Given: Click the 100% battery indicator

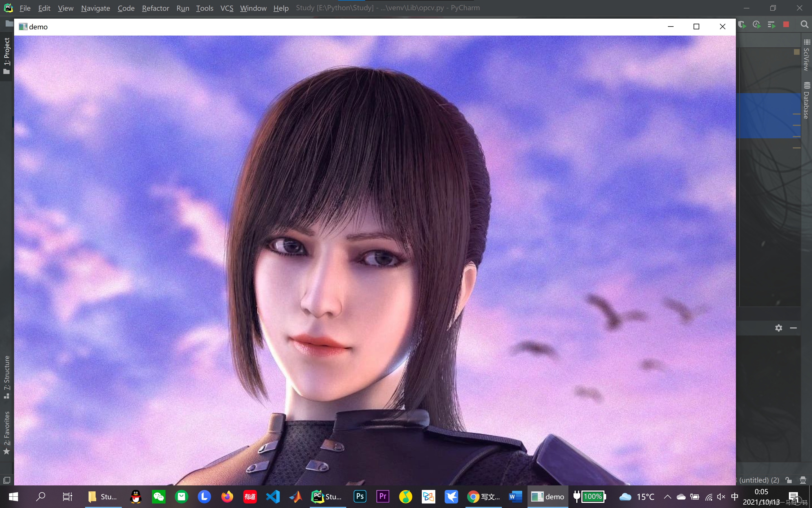Looking at the screenshot, I should click(x=590, y=497).
